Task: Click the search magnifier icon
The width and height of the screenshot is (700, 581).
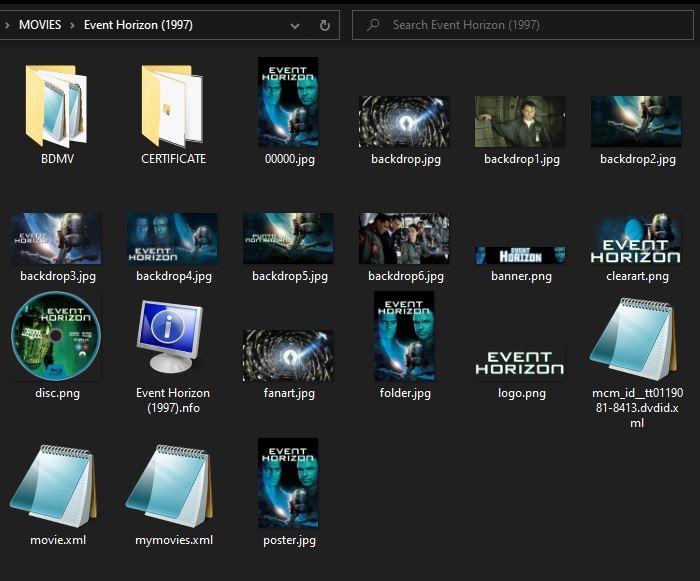Action: pos(372,25)
